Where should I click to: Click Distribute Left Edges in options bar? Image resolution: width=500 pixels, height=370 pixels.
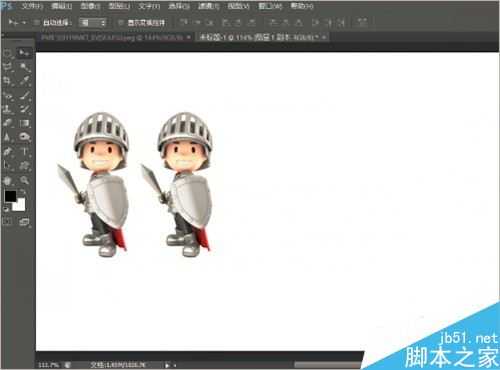[x=315, y=23]
